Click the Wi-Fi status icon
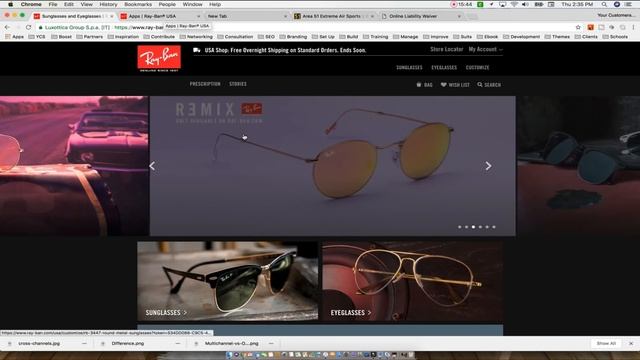This screenshot has height=360, width=640. coord(514,4)
